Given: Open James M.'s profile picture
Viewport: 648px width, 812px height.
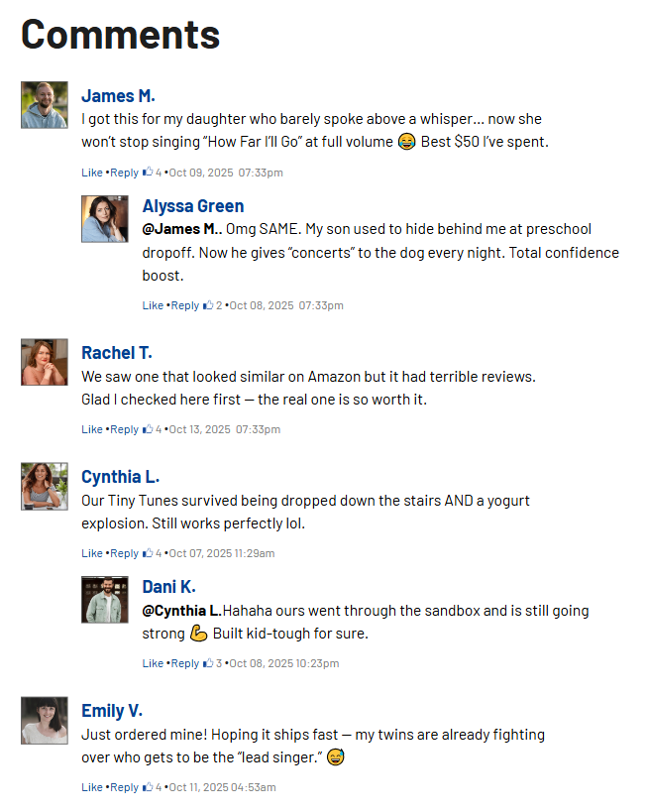Looking at the screenshot, I should tap(45, 105).
